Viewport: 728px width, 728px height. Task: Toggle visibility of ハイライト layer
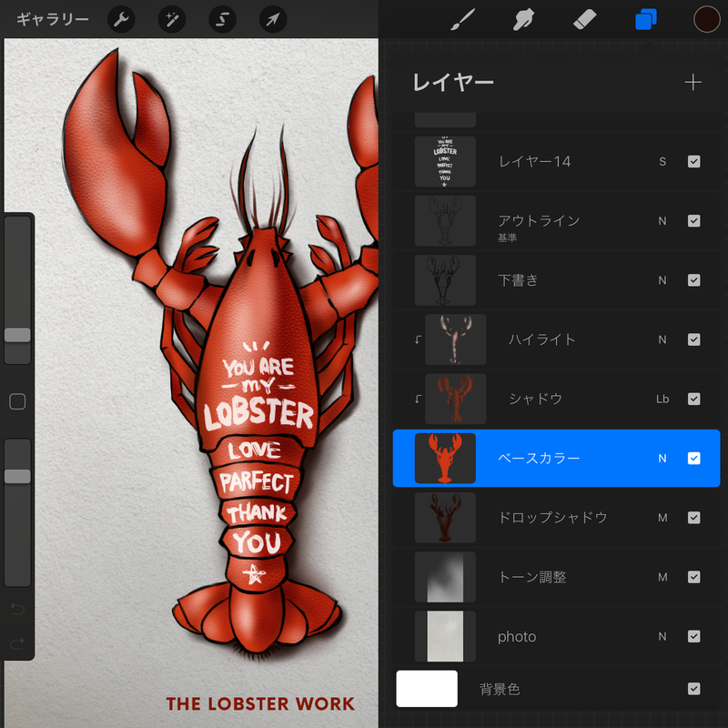(693, 339)
